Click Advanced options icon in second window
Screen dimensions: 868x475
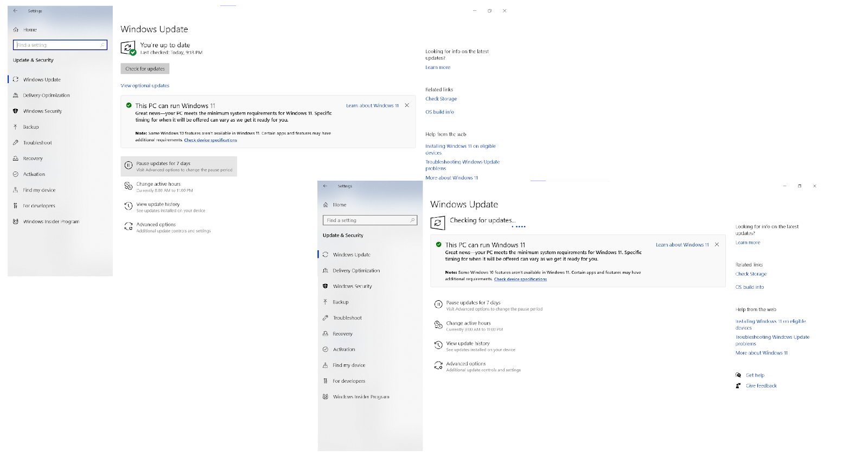click(x=438, y=366)
